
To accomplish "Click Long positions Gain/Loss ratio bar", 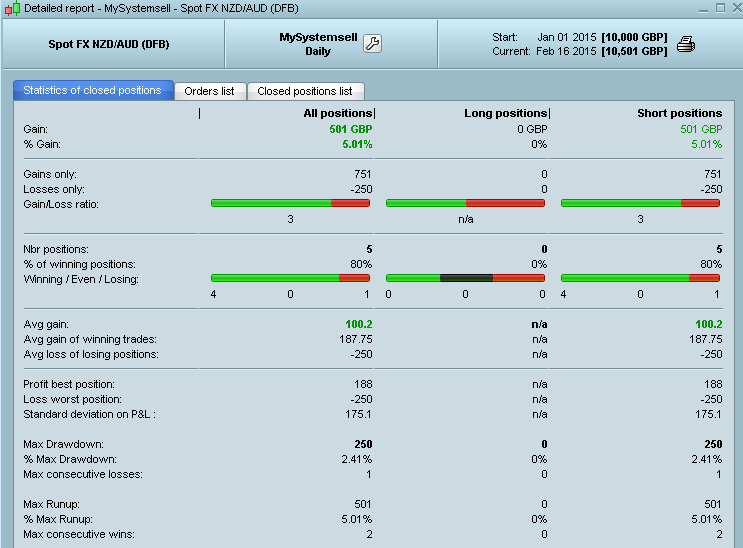I will click(x=465, y=203).
